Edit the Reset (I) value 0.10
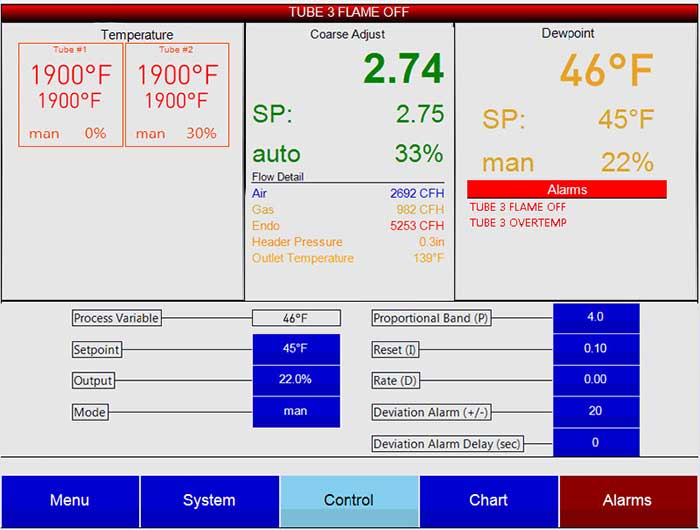The height and width of the screenshot is (530, 700). [596, 349]
